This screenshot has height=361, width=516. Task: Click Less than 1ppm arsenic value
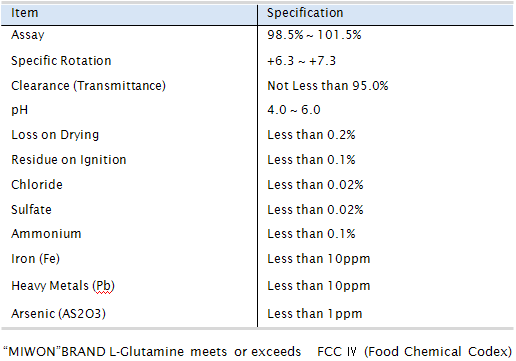point(315,314)
